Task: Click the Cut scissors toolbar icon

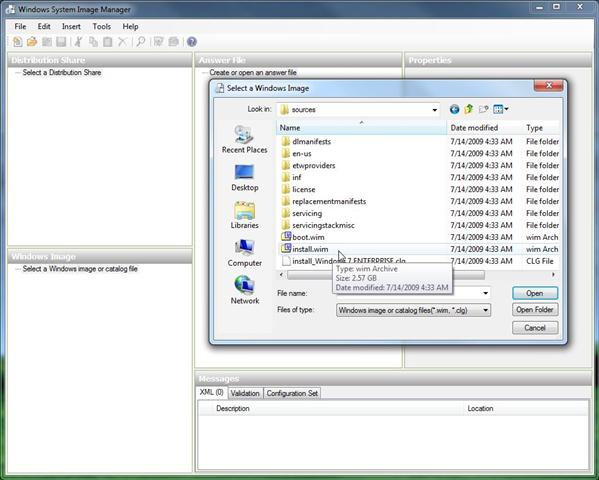Action: click(78, 42)
